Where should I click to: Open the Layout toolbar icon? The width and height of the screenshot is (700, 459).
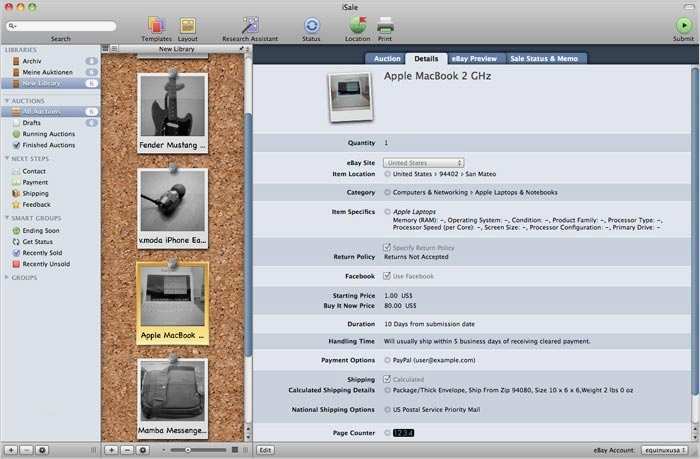pyautogui.click(x=188, y=25)
